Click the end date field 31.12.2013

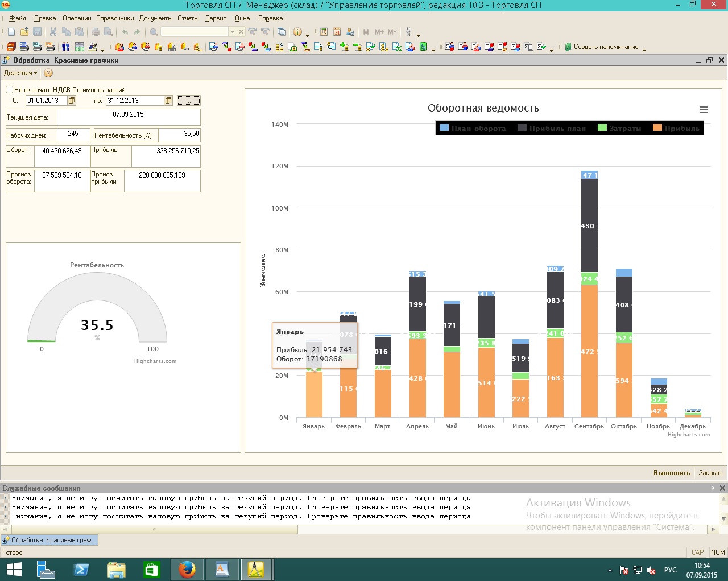[135, 101]
